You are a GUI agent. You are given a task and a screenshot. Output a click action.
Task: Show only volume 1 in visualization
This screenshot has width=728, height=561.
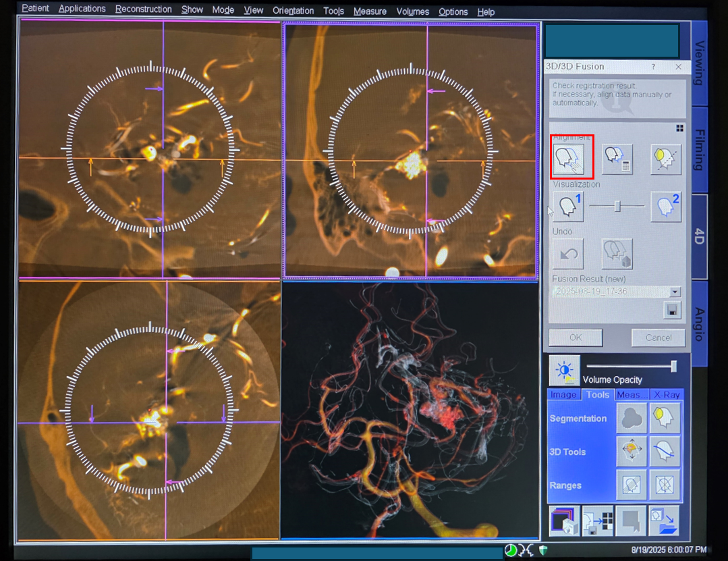568,207
